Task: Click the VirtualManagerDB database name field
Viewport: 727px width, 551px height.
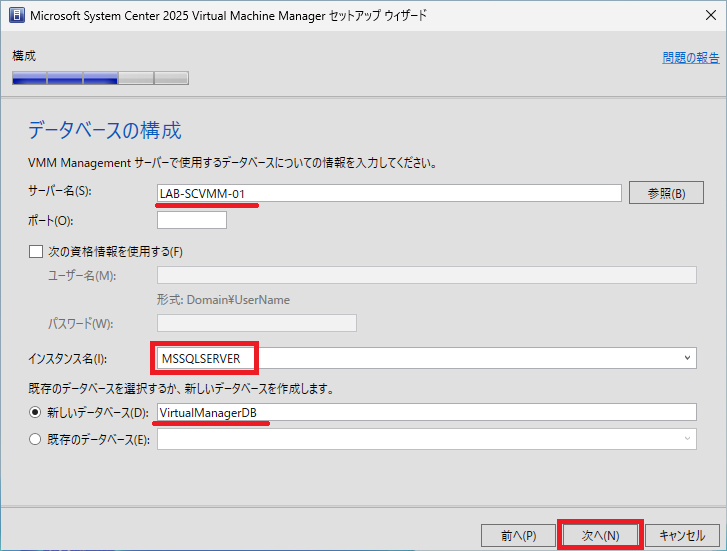Action: (427, 412)
